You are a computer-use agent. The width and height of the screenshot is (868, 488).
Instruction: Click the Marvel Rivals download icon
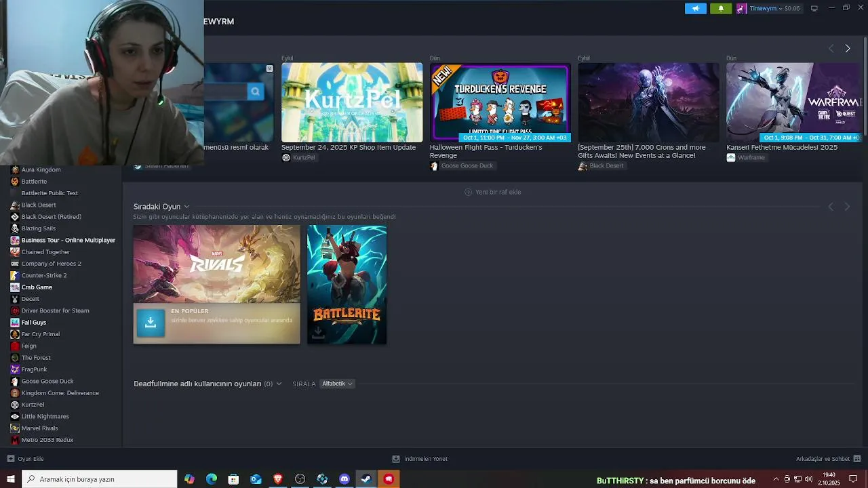[151, 323]
